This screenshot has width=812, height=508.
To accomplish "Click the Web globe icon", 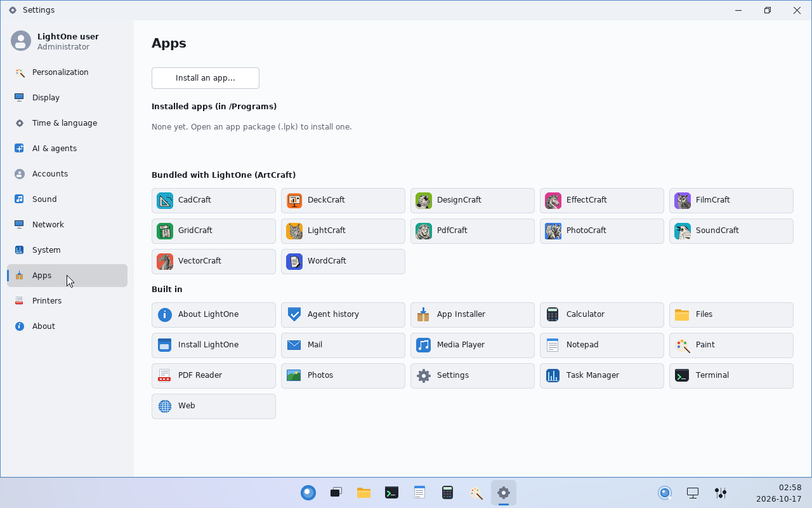I will [165, 406].
